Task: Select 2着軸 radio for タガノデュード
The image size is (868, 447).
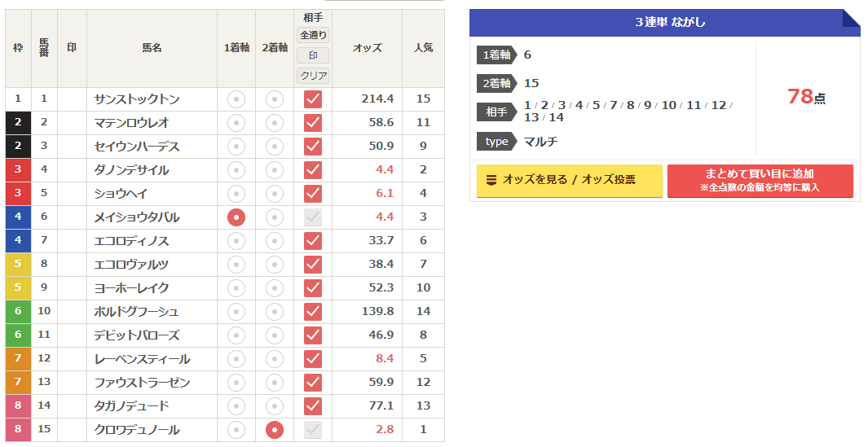Action: coord(275,406)
